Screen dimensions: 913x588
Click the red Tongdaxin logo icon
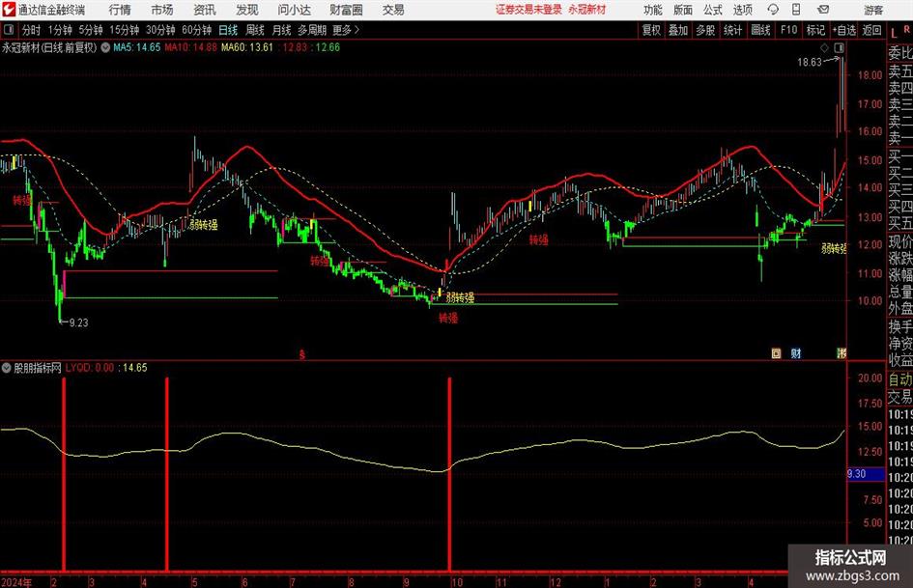click(x=8, y=10)
